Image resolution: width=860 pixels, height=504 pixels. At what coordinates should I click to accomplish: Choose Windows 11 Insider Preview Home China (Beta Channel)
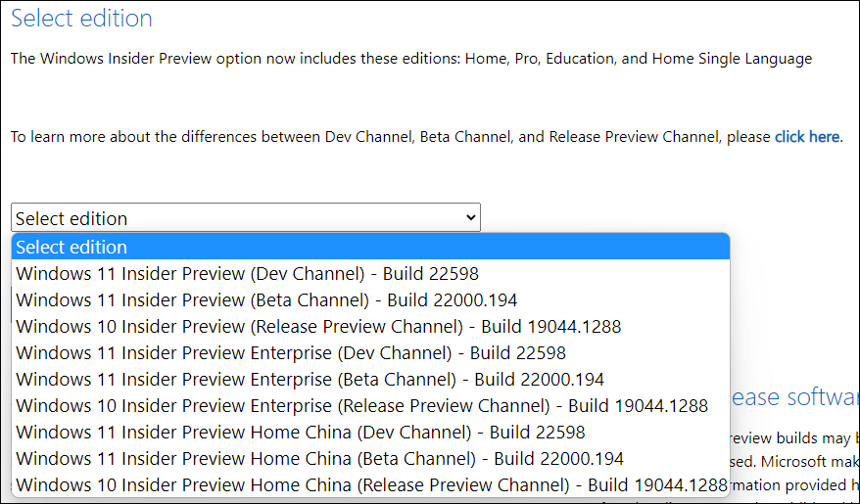pyautogui.click(x=371, y=459)
